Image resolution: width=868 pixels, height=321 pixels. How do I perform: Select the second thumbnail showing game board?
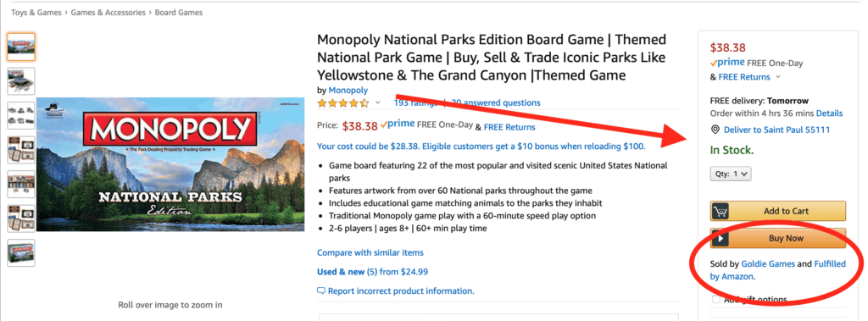[x=21, y=81]
